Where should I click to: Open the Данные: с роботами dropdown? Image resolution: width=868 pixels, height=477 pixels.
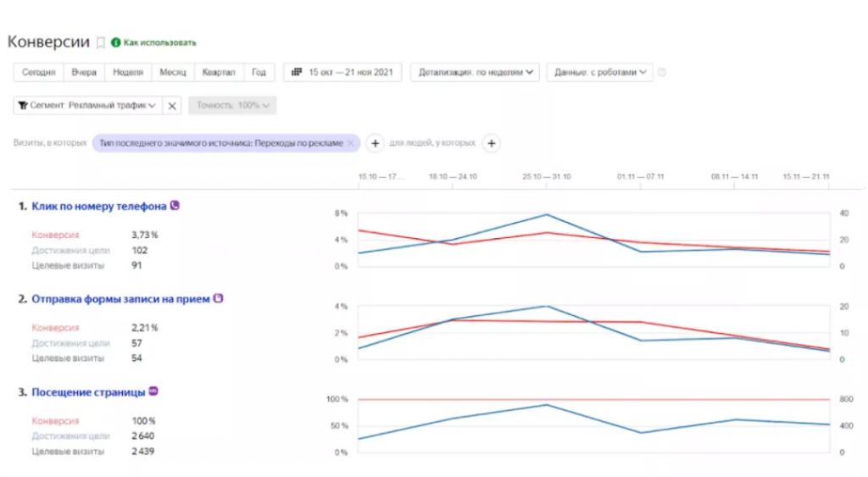[x=599, y=73]
